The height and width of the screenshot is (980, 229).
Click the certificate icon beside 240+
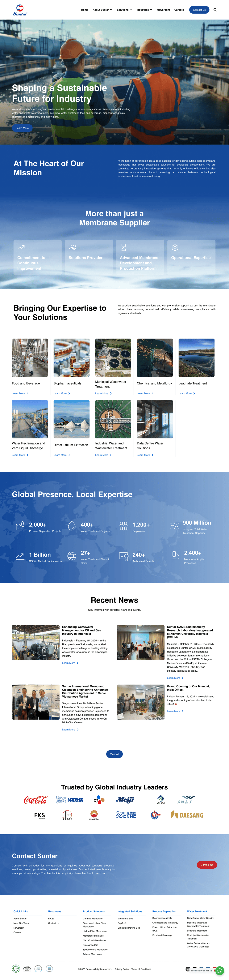coord(123,556)
